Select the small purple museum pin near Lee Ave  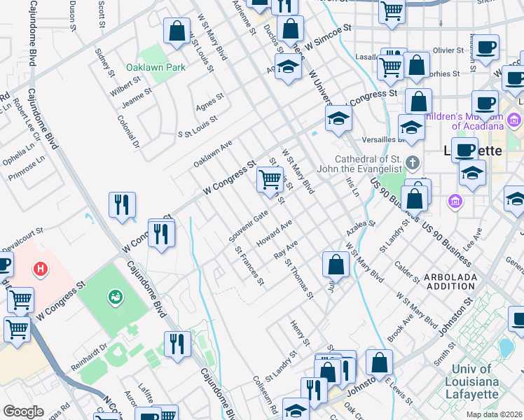tap(456, 202)
